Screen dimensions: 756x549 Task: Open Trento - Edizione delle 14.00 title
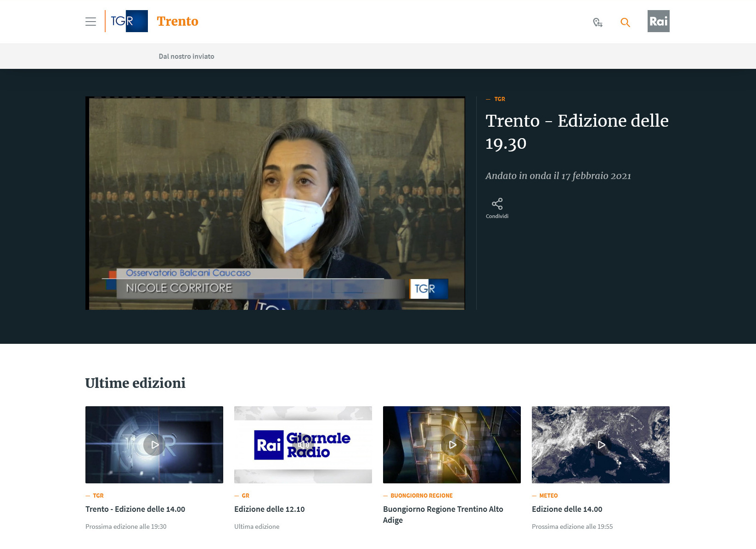click(x=135, y=509)
